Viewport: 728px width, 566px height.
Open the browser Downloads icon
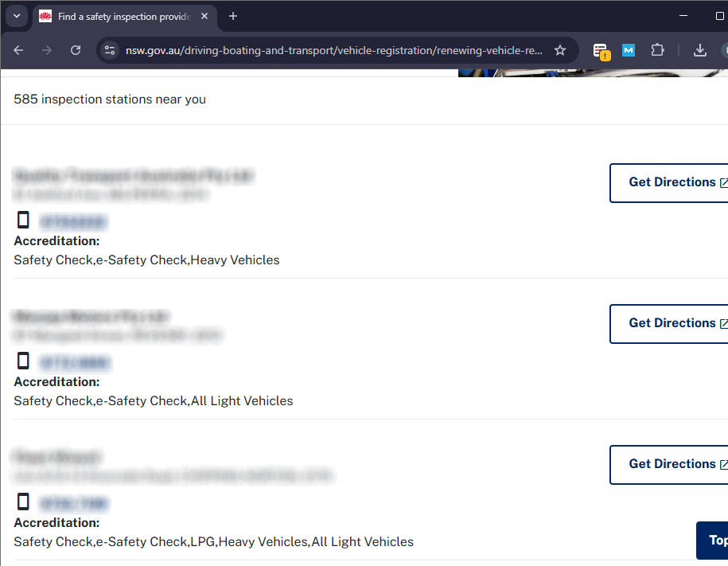pyautogui.click(x=700, y=50)
